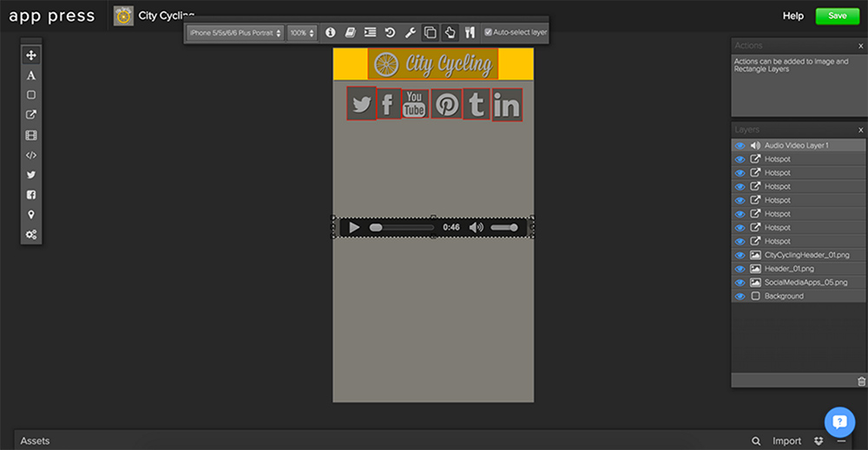
Task: Open the gears settings tool
Action: (x=31, y=234)
